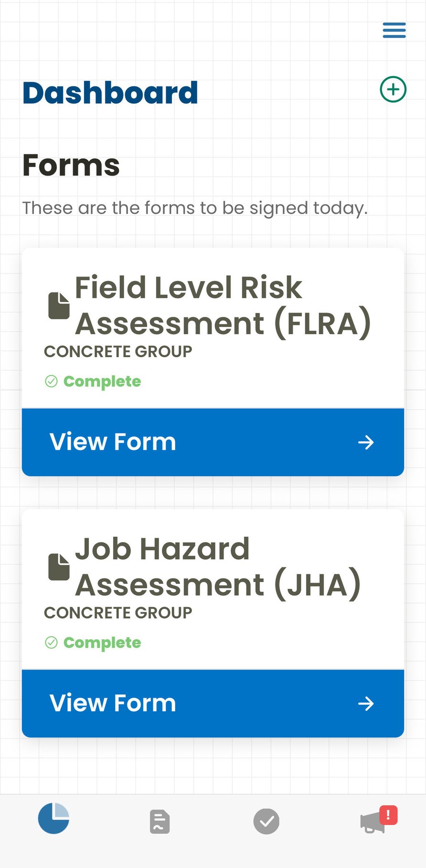Click the arrow on FLRA View Form

[x=366, y=442]
